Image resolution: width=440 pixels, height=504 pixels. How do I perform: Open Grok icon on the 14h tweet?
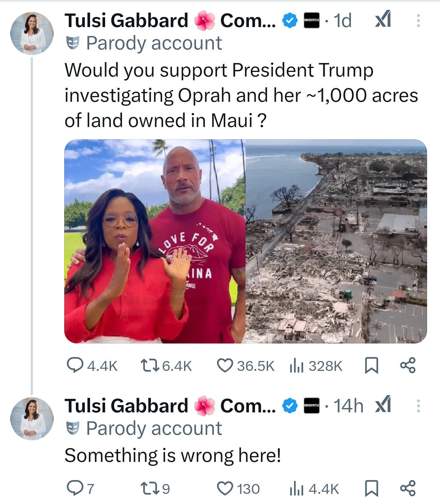pos(383,404)
